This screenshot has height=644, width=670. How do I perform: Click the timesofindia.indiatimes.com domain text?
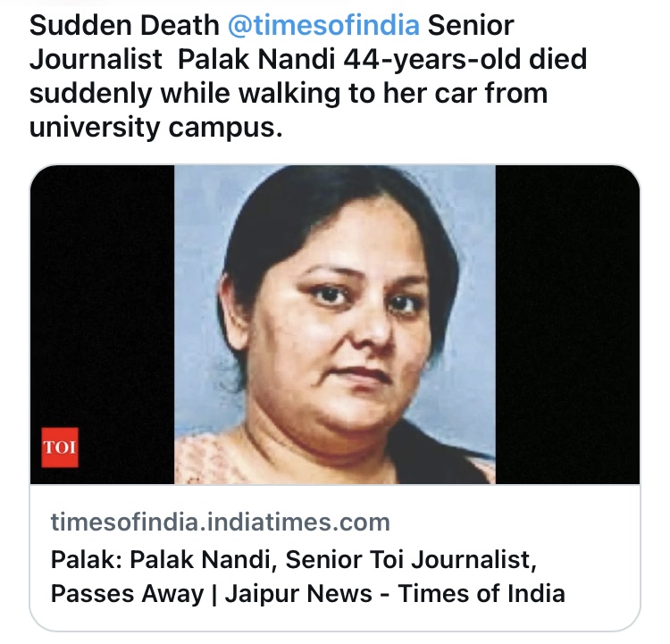pyautogui.click(x=221, y=522)
